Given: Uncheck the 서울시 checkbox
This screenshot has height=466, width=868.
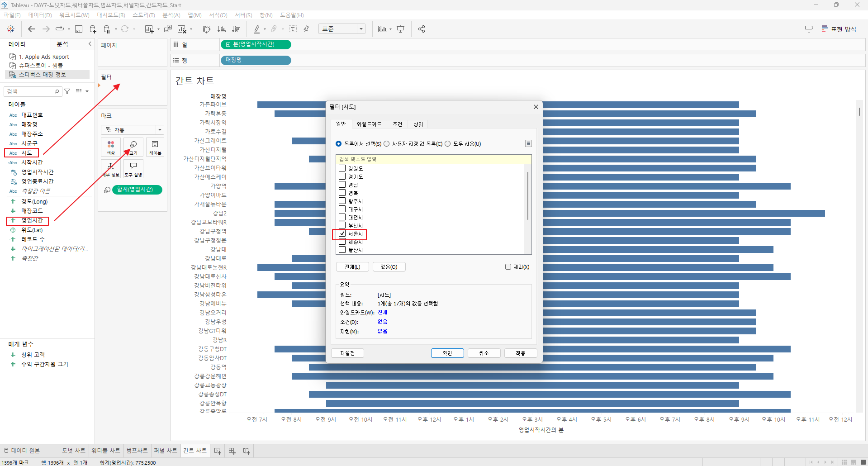Looking at the screenshot, I should pos(342,233).
